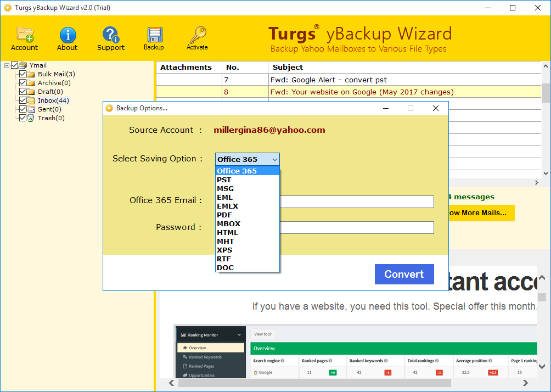The image size is (551, 392).
Task: Click the Trash recycle bin icon
Action: pyautogui.click(x=31, y=118)
